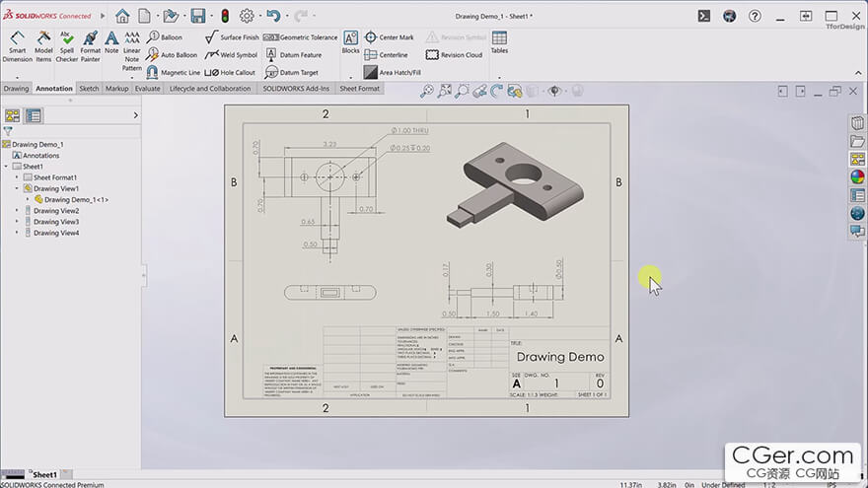
Task: Click the Under Defined status text
Action: [x=723, y=484]
